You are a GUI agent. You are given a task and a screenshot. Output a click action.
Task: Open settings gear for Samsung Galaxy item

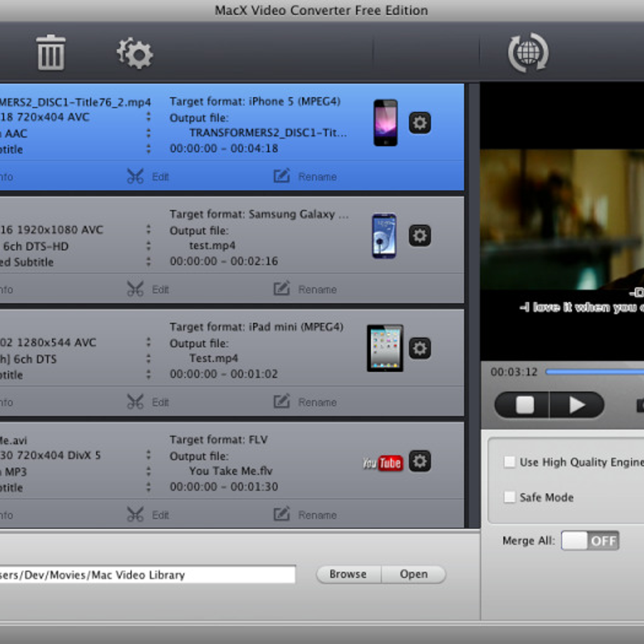click(420, 235)
